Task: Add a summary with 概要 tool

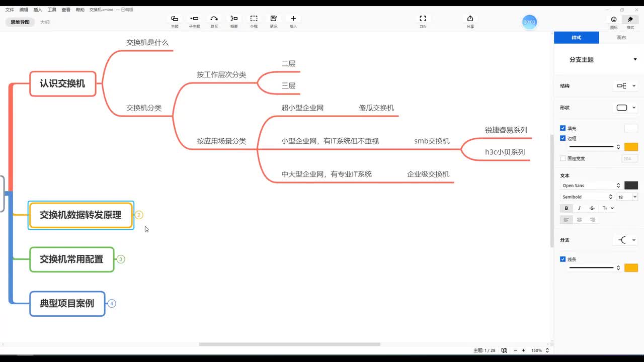Action: pyautogui.click(x=234, y=21)
